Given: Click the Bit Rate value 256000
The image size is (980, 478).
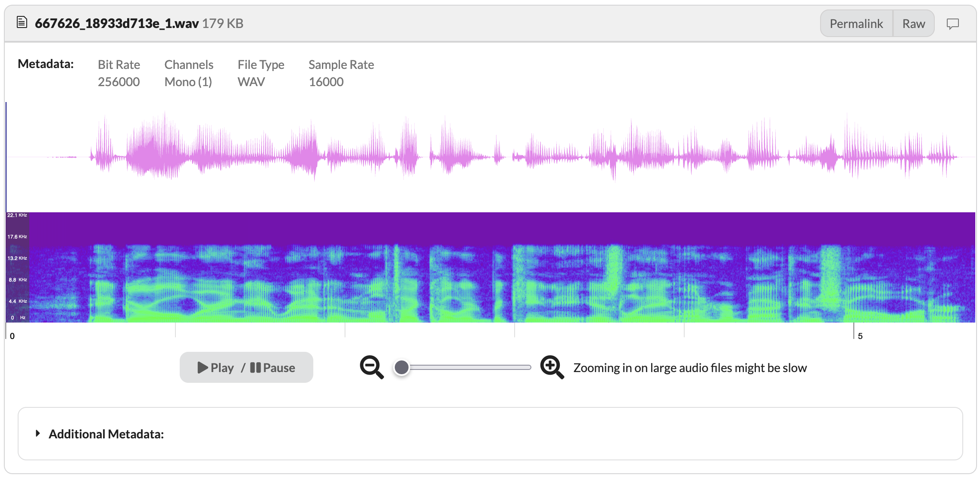Looking at the screenshot, I should 119,82.
